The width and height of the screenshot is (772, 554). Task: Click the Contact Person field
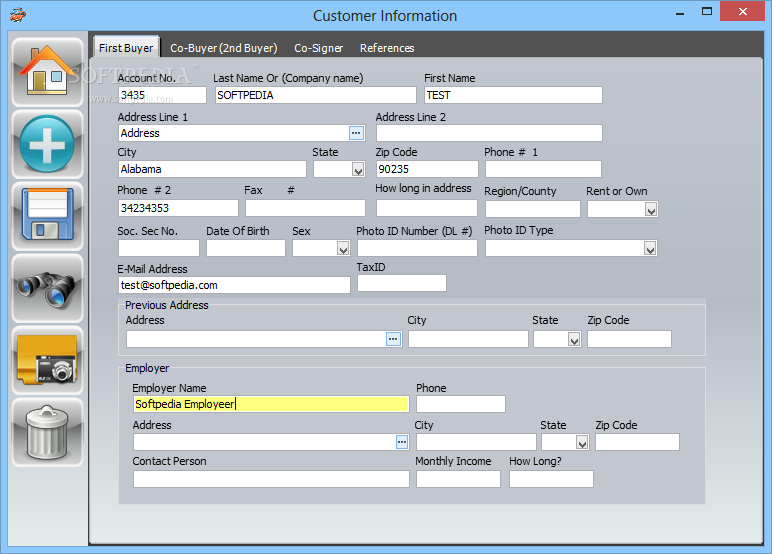pos(271,479)
